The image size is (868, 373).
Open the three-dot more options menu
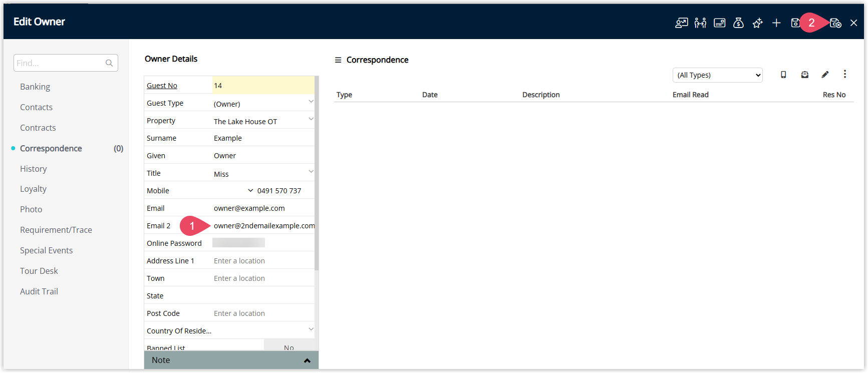pyautogui.click(x=845, y=74)
